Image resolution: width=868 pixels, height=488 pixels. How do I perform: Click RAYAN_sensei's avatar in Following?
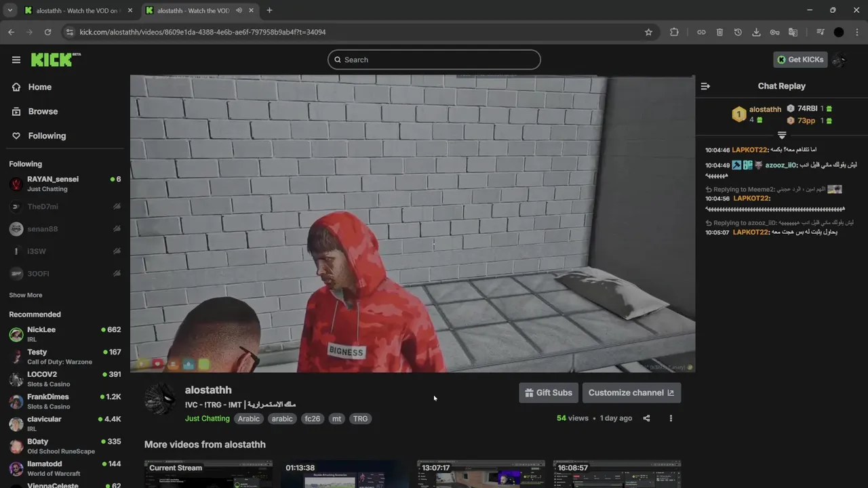16,184
